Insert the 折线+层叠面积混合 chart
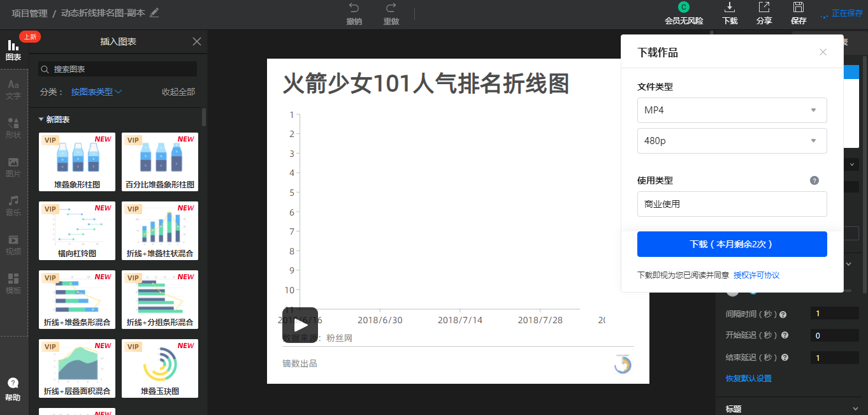The height and width of the screenshot is (415, 868). [77, 368]
